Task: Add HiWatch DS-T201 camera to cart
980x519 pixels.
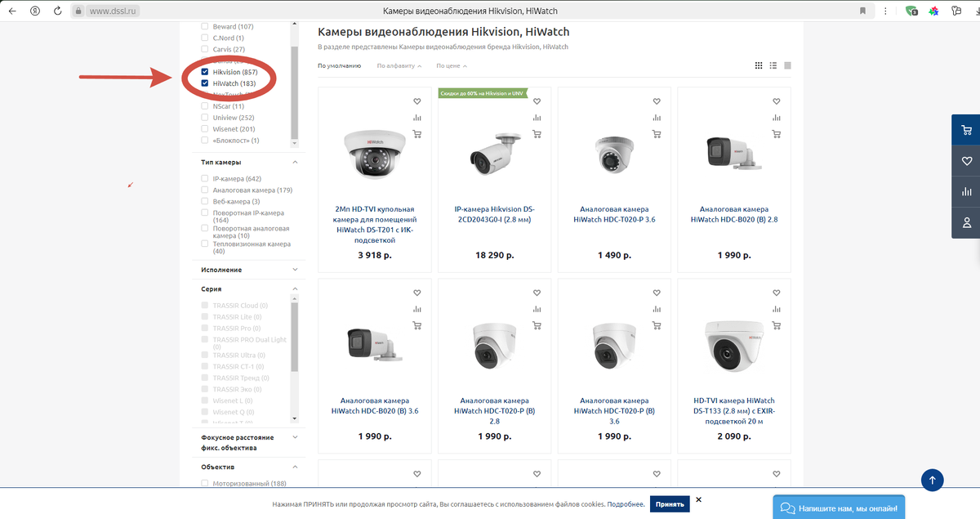Action: [x=417, y=134]
